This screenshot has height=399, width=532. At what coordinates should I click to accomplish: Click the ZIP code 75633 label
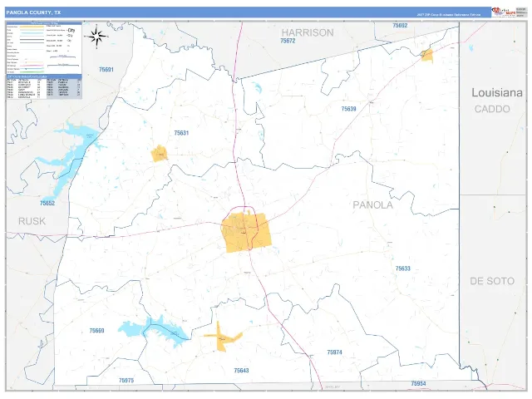pos(402,268)
